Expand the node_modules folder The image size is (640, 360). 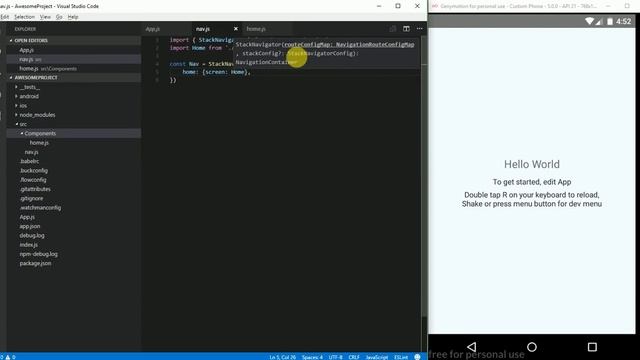pyautogui.click(x=37, y=115)
